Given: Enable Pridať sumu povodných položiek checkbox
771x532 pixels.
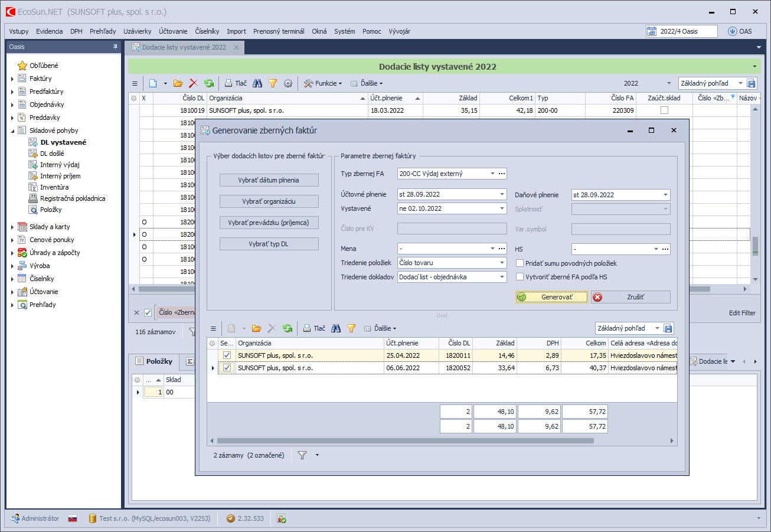Looking at the screenshot, I should tap(520, 263).
